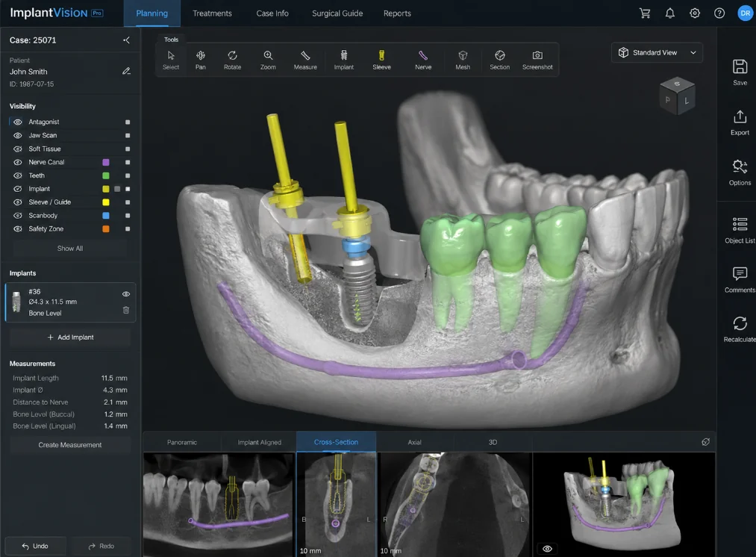Viewport: 756px width, 557px height.
Task: Open the shopping cart
Action: [x=645, y=13]
